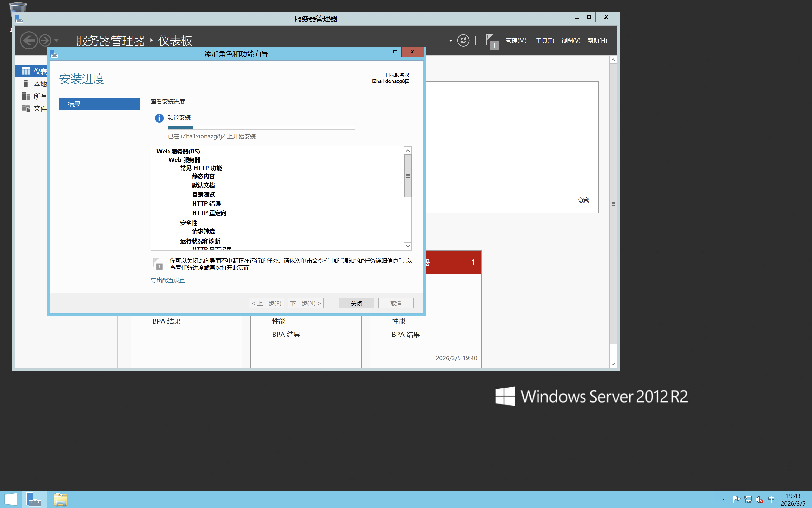The width and height of the screenshot is (812, 508).
Task: Click the notifications flag icon
Action: click(491, 41)
